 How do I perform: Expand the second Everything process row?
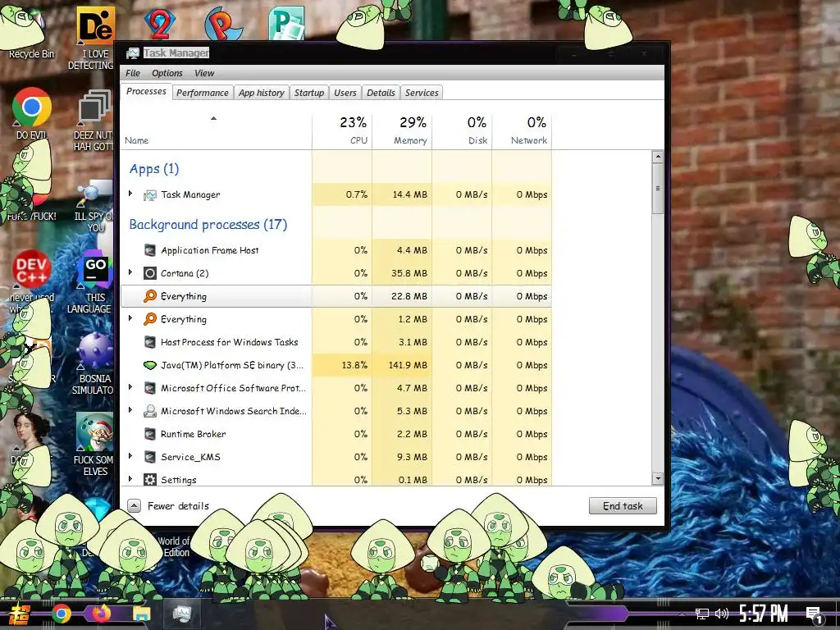[x=130, y=319]
